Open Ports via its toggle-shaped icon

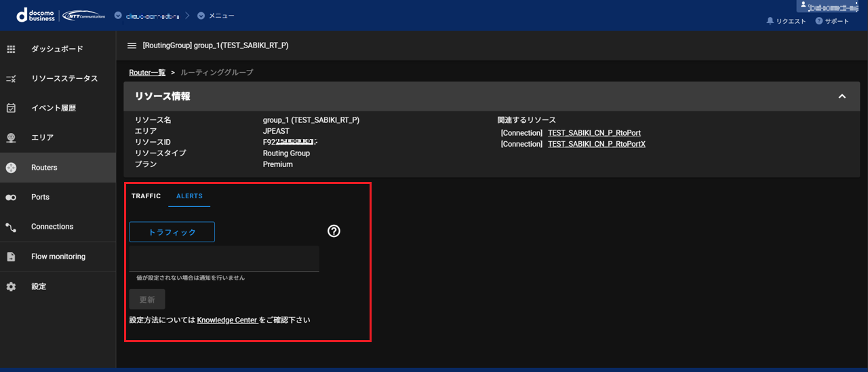[11, 197]
